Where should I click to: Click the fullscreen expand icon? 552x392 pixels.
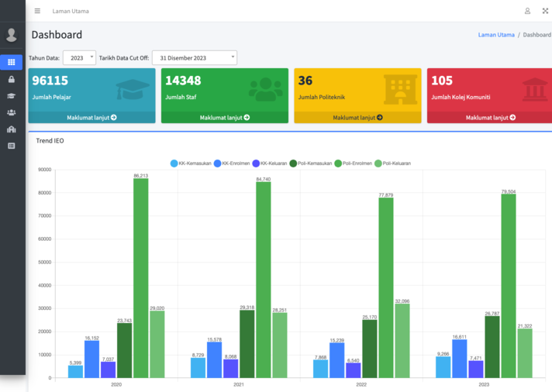[x=545, y=11]
